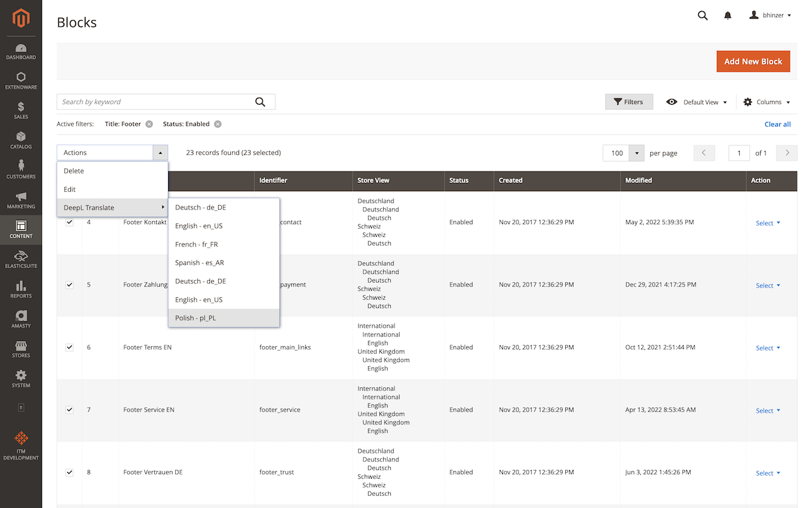
Task: Sort by the Created column header
Action: tap(557, 180)
